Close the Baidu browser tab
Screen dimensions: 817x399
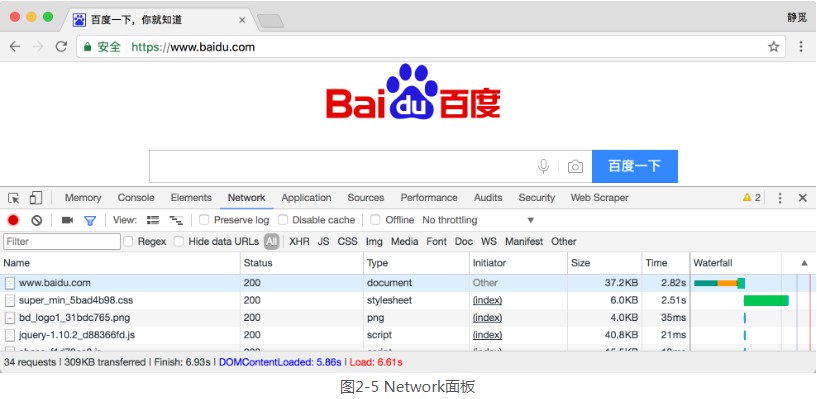pos(242,20)
